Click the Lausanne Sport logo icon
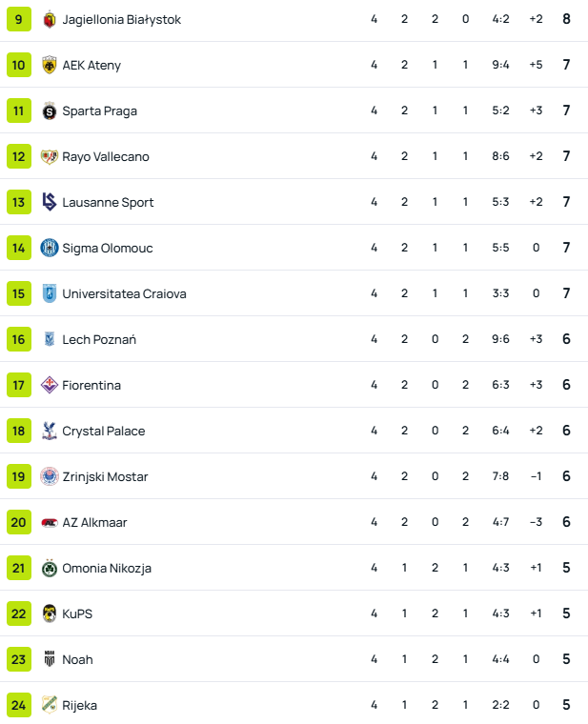Image resolution: width=588 pixels, height=724 pixels. 50,203
